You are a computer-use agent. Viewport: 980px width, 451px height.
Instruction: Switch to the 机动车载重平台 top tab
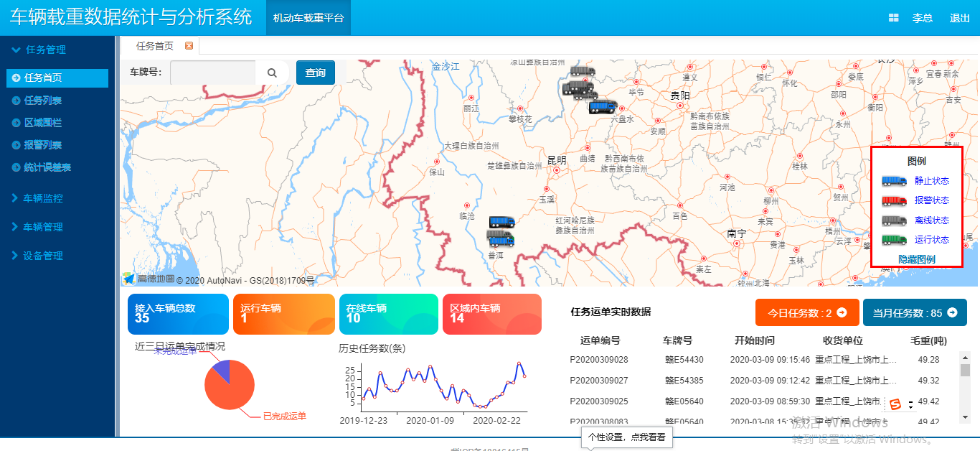308,18
